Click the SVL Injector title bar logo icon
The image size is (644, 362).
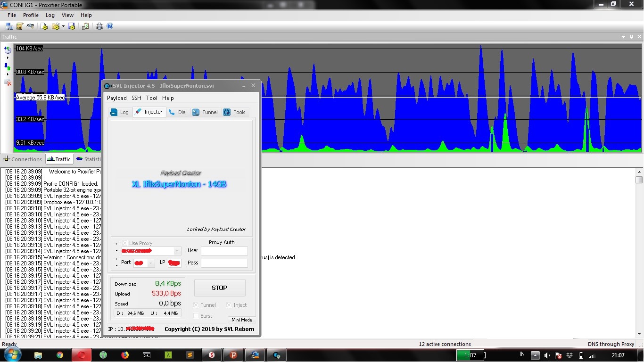click(107, 86)
